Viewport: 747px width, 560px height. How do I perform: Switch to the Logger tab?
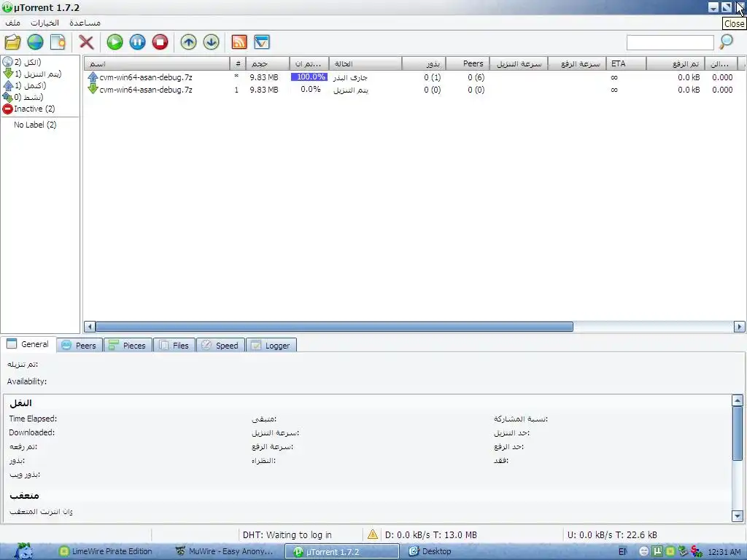(x=271, y=345)
